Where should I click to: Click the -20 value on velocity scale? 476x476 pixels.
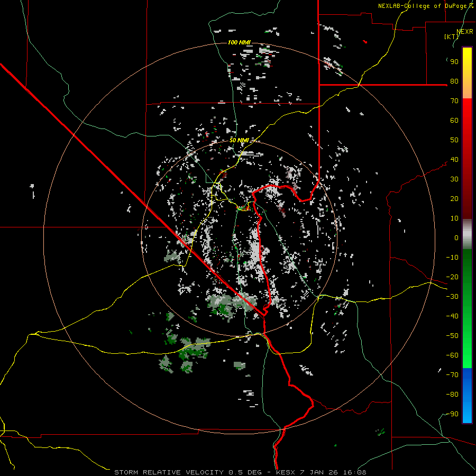452,277
